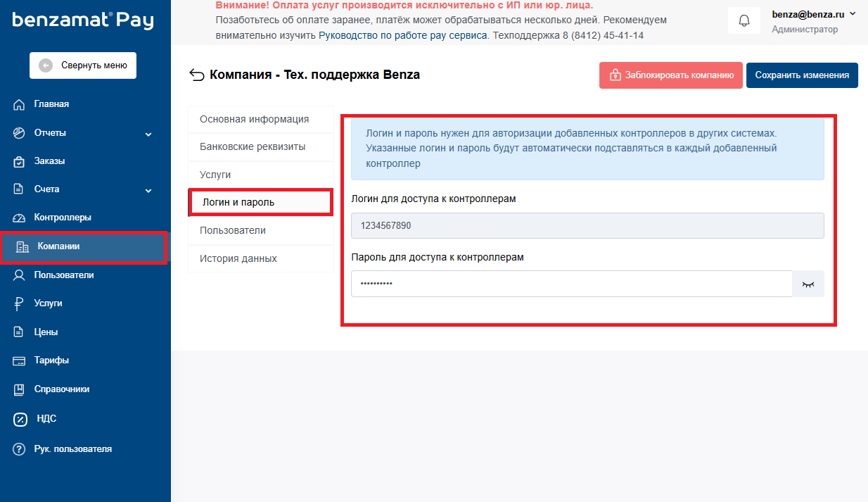Click the Тарифы card icon
The height and width of the screenshot is (502, 868).
[20, 360]
